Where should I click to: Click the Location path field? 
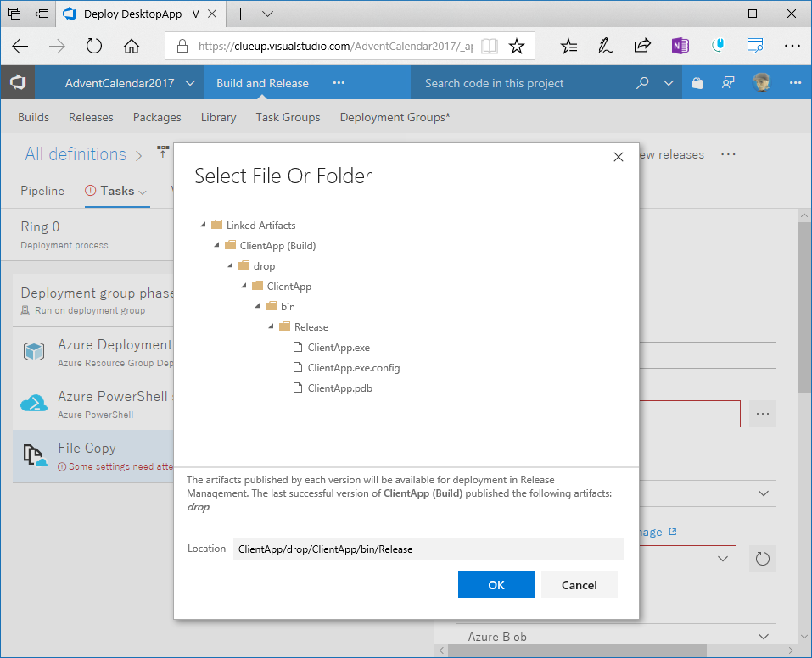tap(428, 549)
